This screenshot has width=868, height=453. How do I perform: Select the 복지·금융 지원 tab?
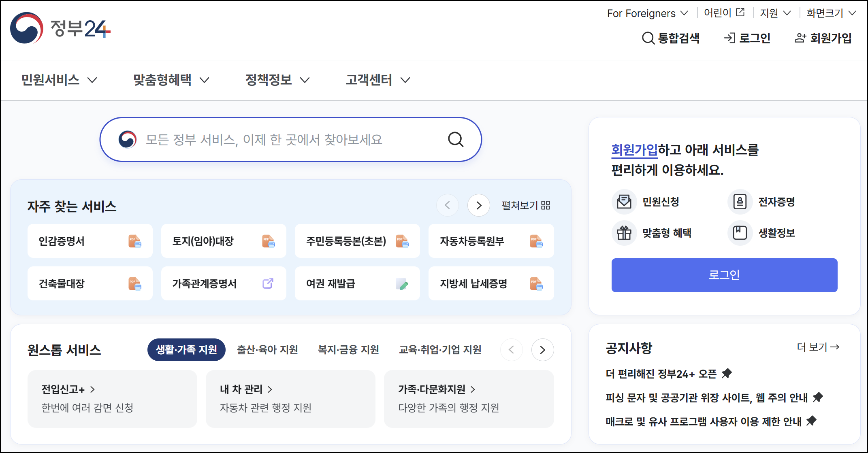point(348,349)
